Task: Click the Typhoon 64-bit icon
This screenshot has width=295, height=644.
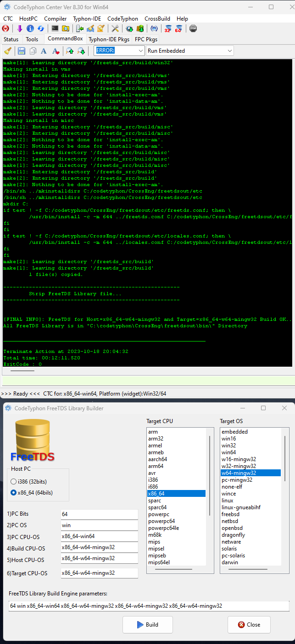Action: (x=178, y=28)
